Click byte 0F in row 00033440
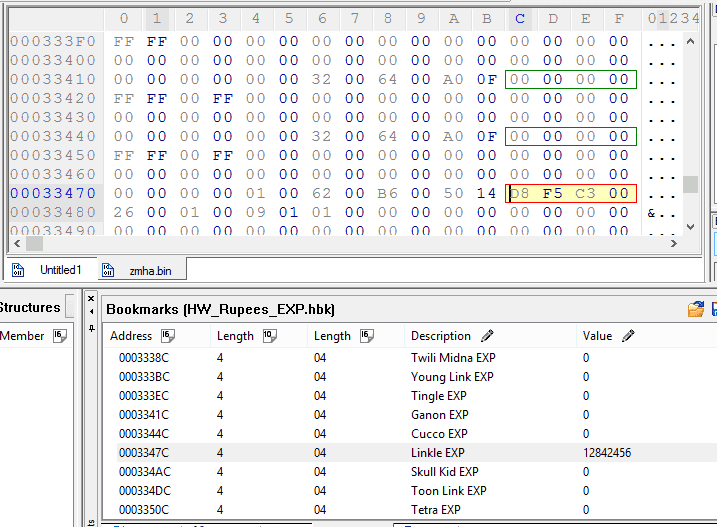Viewport: 717px width, 527px height. (487, 136)
